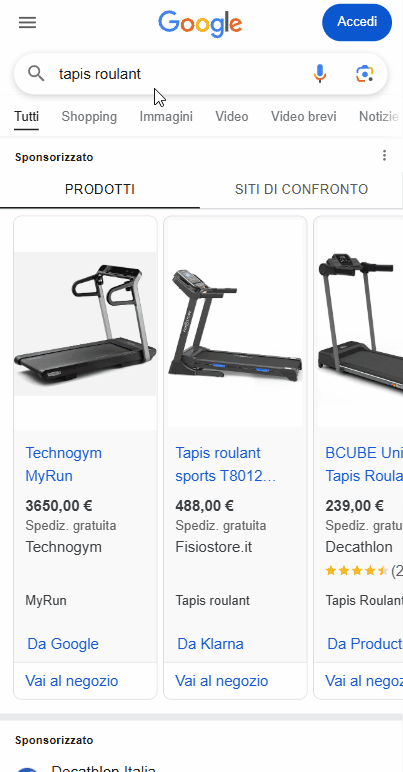The height and width of the screenshot is (772, 403).
Task: Click the Google logo
Action: point(200,24)
